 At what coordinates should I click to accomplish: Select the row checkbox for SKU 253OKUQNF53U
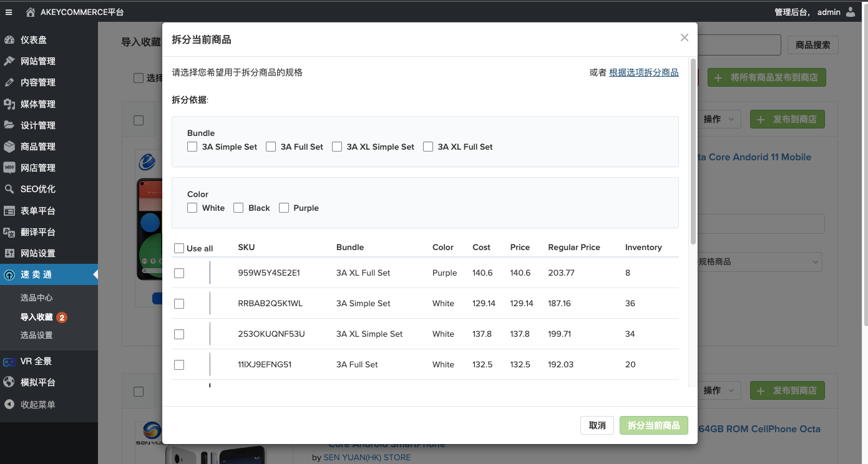[179, 334]
